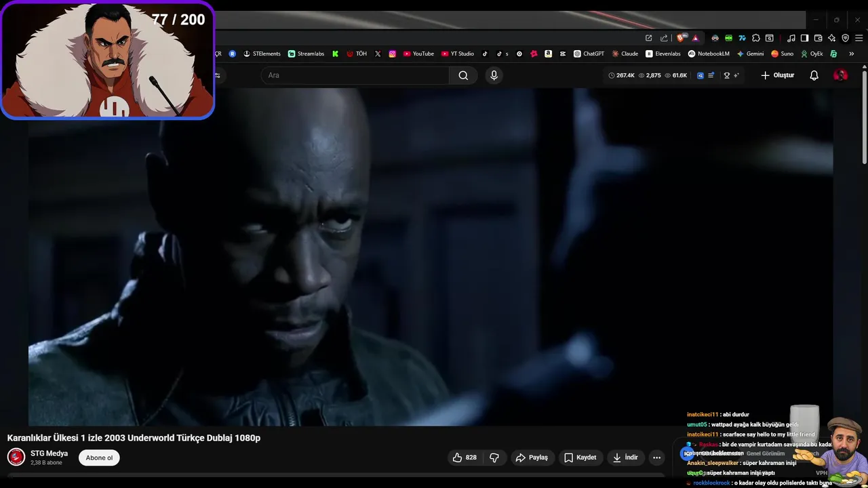
Task: Open the Suno bookmark
Action: tap(783, 54)
